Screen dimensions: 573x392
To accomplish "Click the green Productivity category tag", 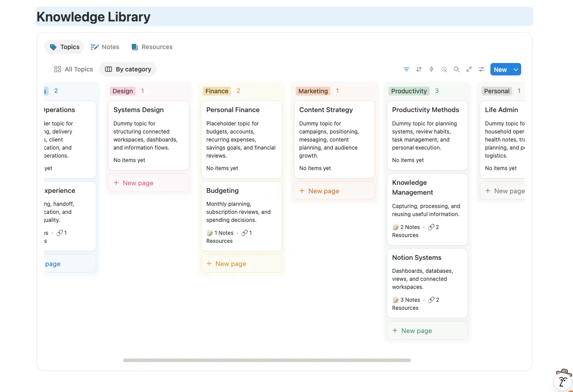I will (x=409, y=91).
